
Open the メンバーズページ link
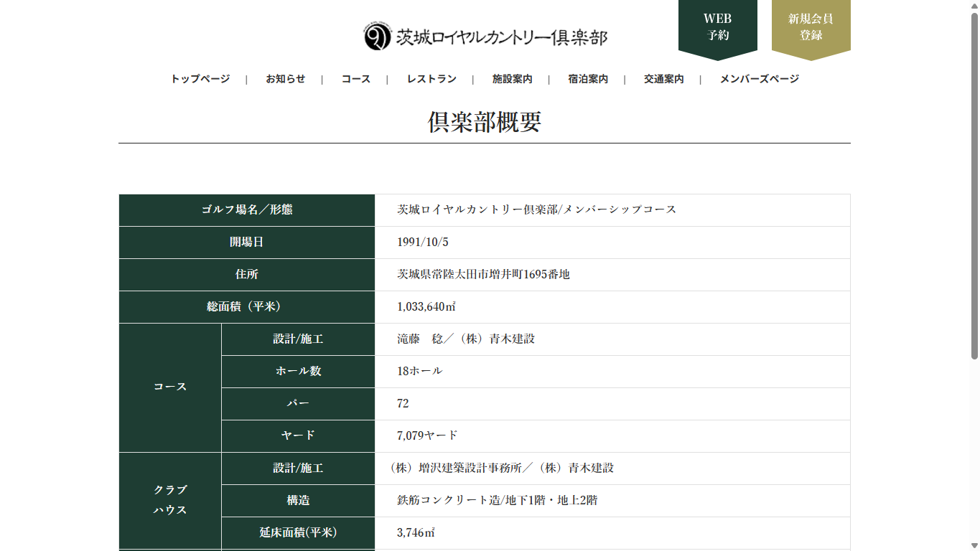point(760,79)
